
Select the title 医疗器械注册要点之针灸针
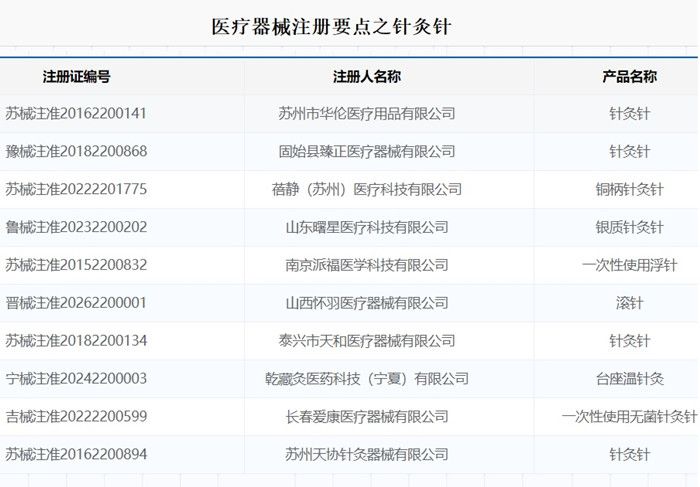pos(331,27)
